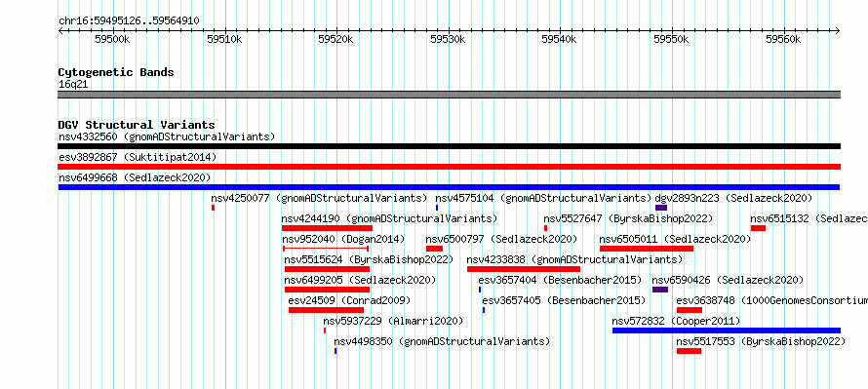Select the small blue esv3657404 marker
The width and height of the screenshot is (868, 389).
(480, 290)
